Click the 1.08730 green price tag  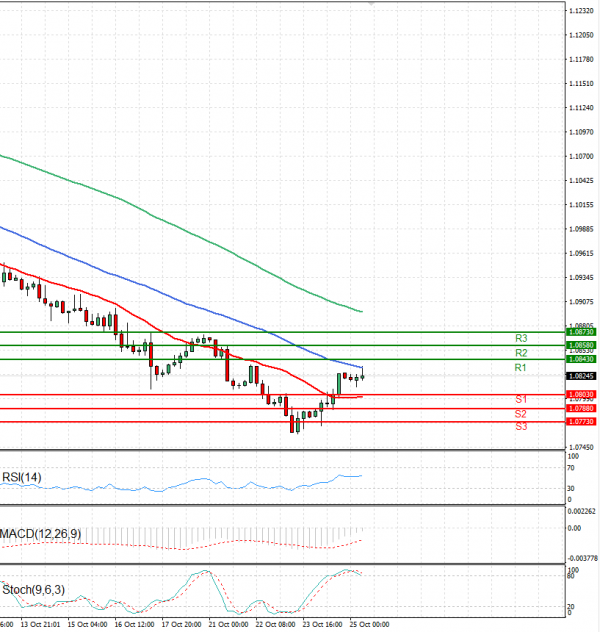point(581,332)
